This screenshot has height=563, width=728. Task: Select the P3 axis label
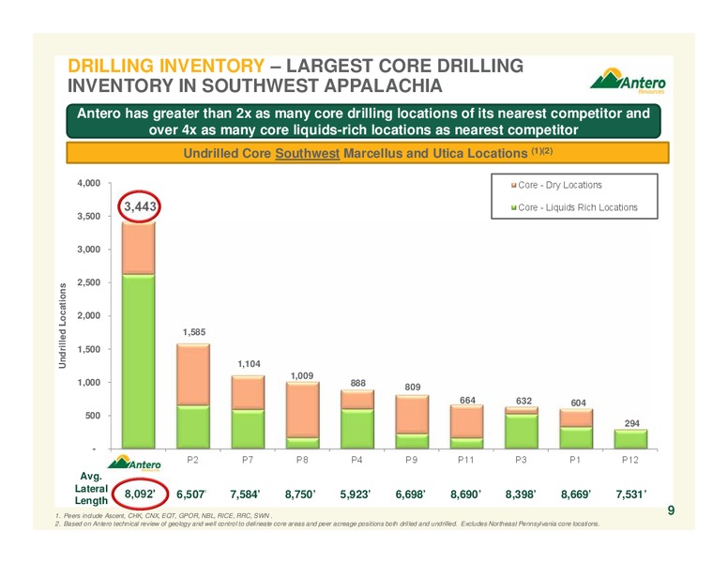521,460
